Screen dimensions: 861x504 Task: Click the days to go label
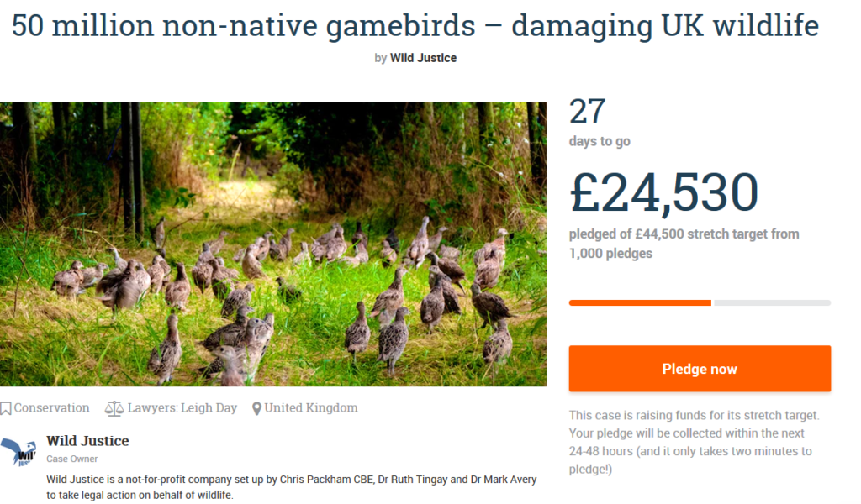pos(600,141)
